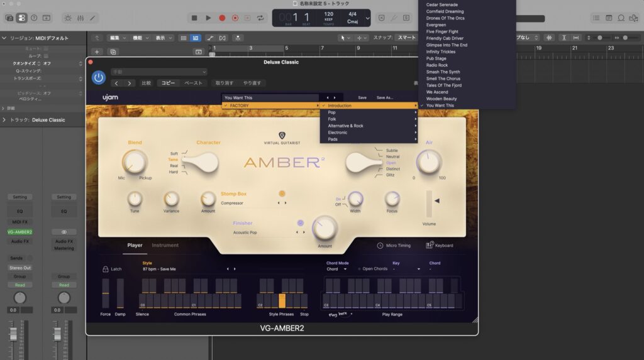
Task: Select next Stomp Box effect arrow
Action: click(286, 203)
